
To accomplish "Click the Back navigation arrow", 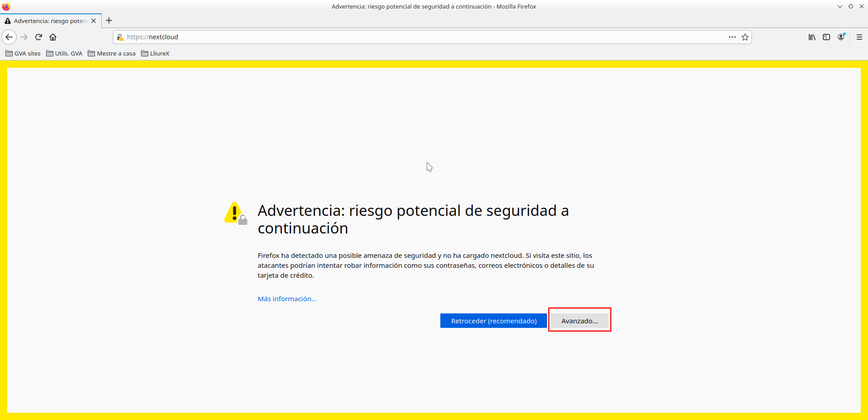I will pyautogui.click(x=9, y=37).
